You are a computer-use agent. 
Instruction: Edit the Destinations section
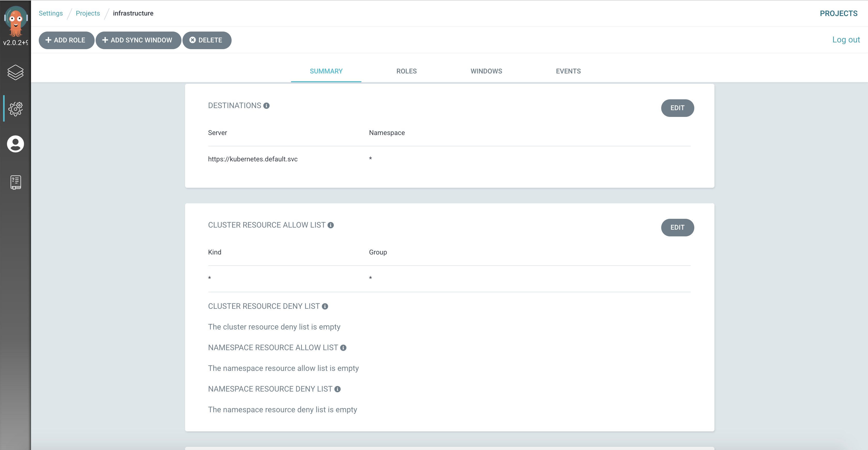677,108
